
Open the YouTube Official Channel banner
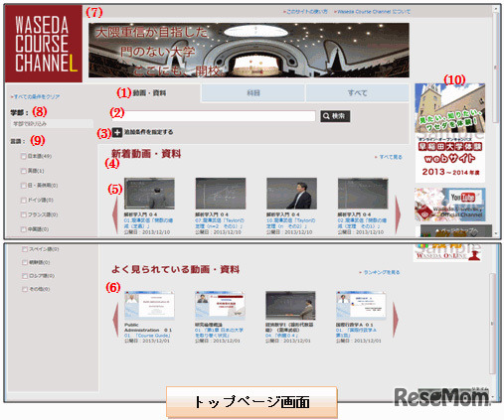coord(450,205)
